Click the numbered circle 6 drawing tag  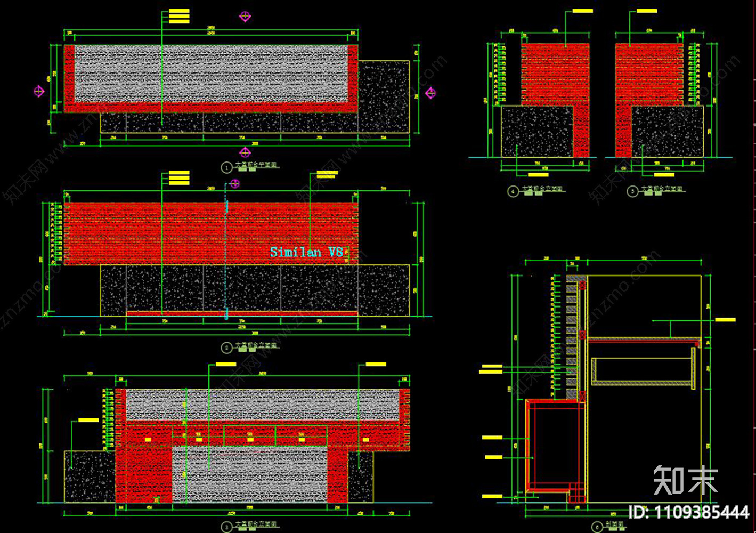(x=598, y=527)
